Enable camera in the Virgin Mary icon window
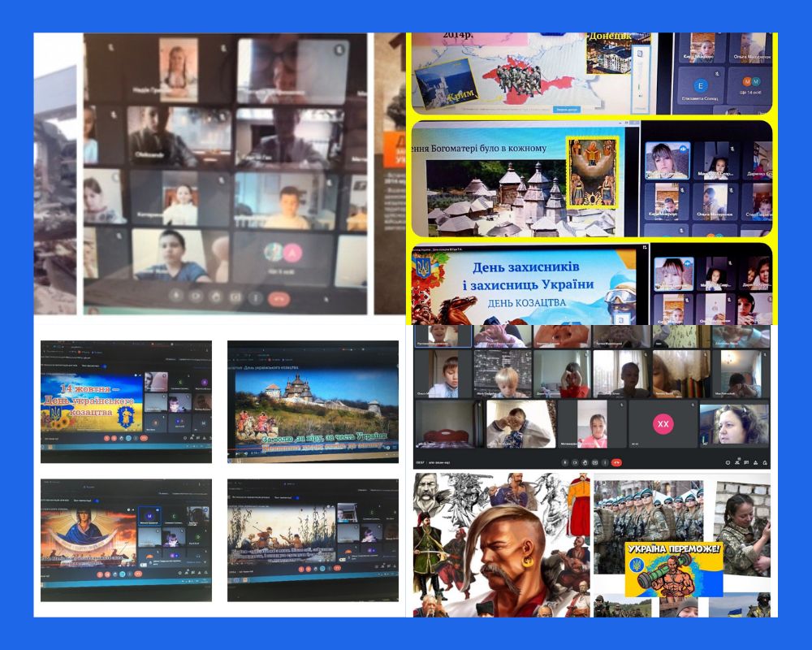 (x=107, y=574)
